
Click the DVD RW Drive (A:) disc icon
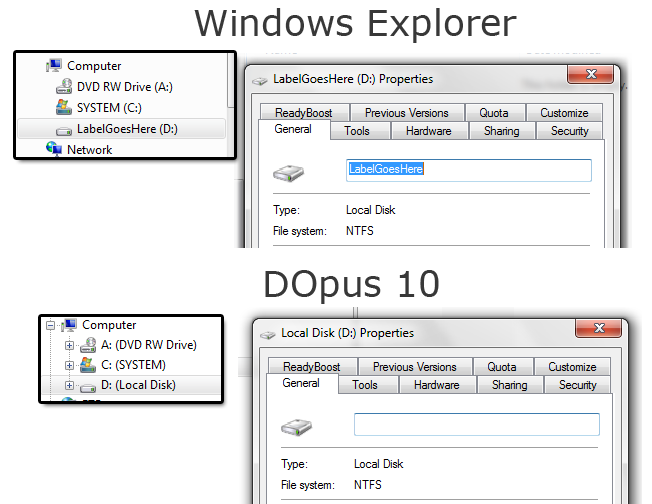[x=64, y=86]
